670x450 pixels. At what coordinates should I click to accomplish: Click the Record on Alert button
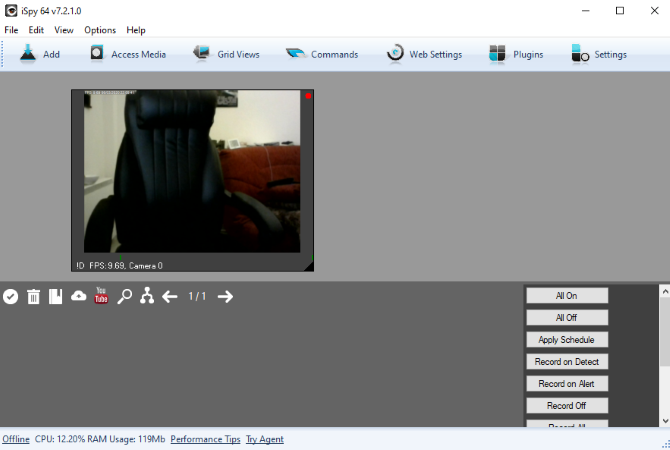(567, 384)
